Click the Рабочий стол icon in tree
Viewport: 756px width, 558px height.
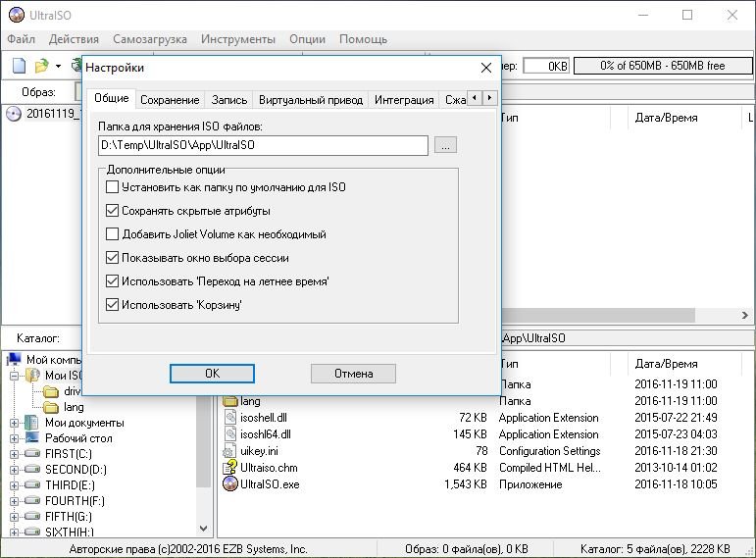pos(32,438)
